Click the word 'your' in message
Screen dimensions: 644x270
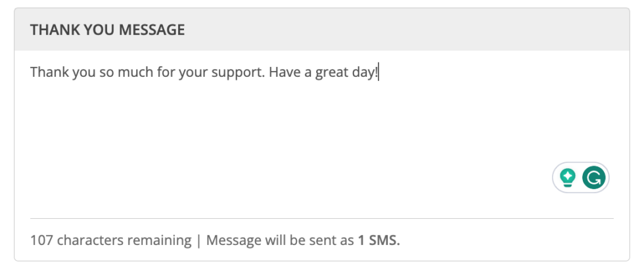tap(189, 73)
